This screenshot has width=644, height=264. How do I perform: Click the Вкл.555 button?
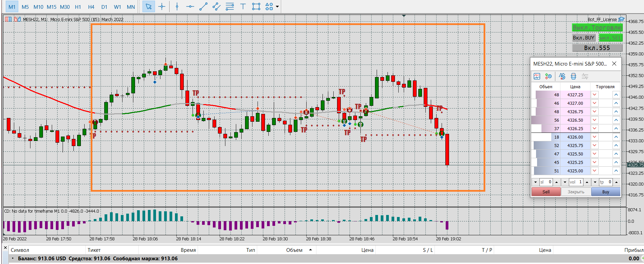(597, 48)
